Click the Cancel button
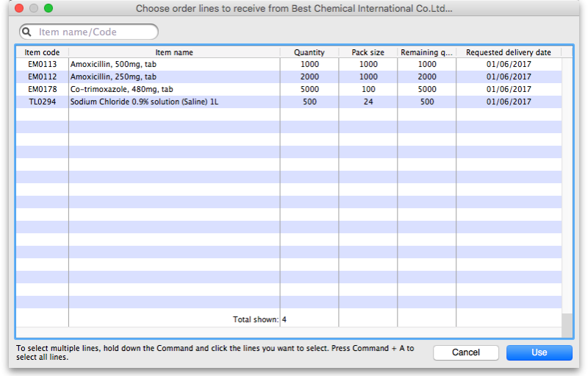This screenshot has height=376, width=588. pos(465,352)
